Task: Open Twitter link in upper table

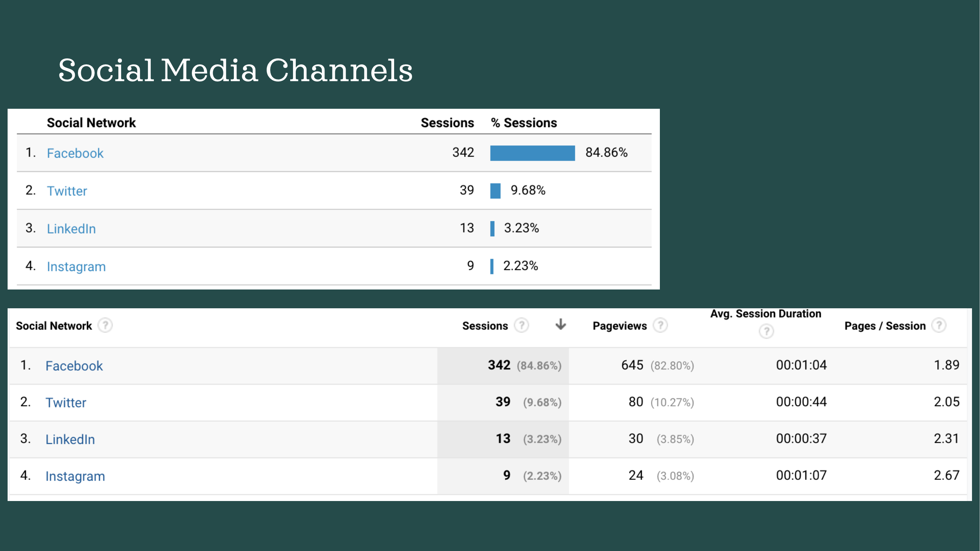Action: (67, 191)
